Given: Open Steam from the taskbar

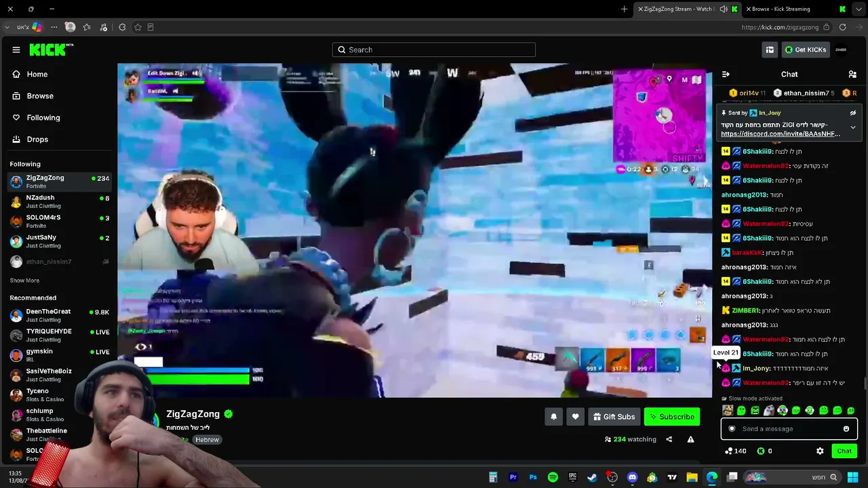Looking at the screenshot, I should coord(592,477).
